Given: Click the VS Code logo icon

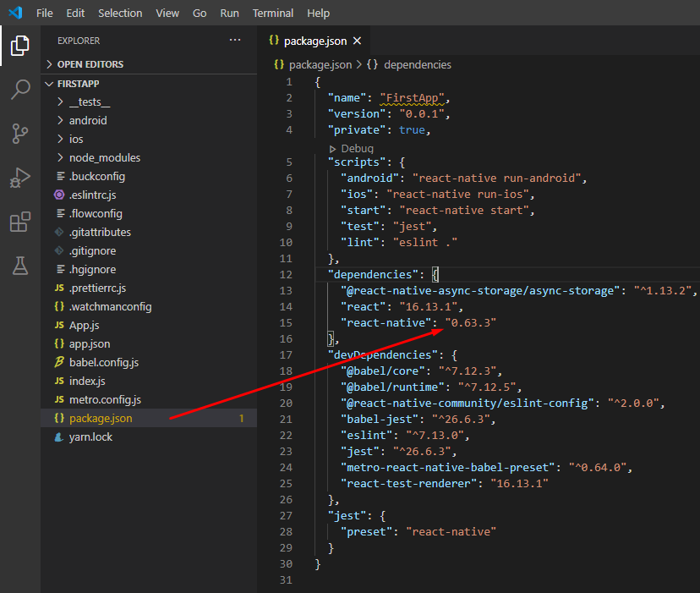Looking at the screenshot, I should coord(15,13).
